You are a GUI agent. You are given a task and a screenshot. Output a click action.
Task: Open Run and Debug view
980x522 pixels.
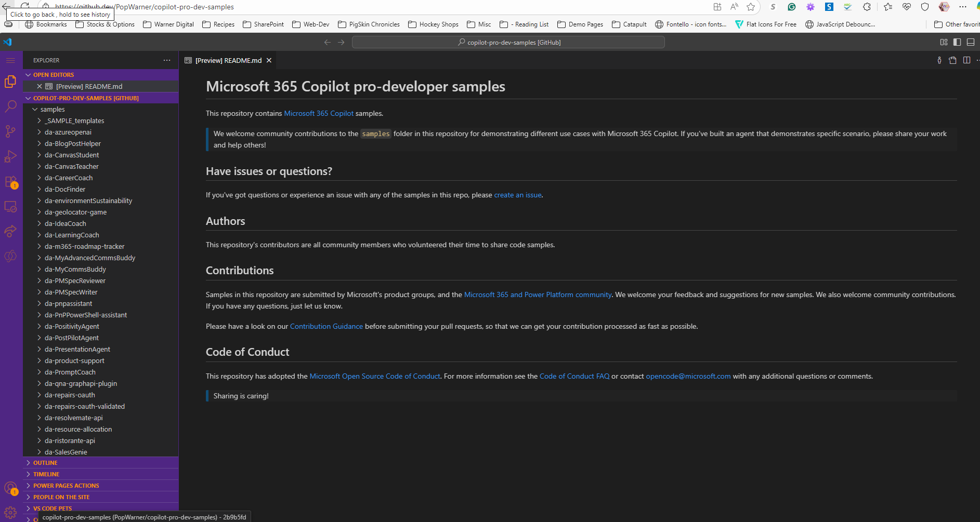(x=10, y=156)
